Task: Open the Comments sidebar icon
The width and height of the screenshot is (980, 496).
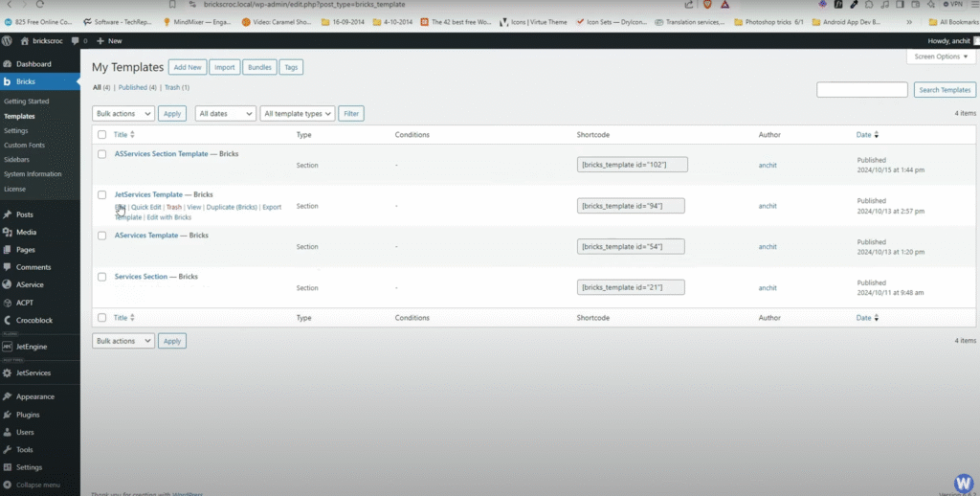Action: [7, 267]
